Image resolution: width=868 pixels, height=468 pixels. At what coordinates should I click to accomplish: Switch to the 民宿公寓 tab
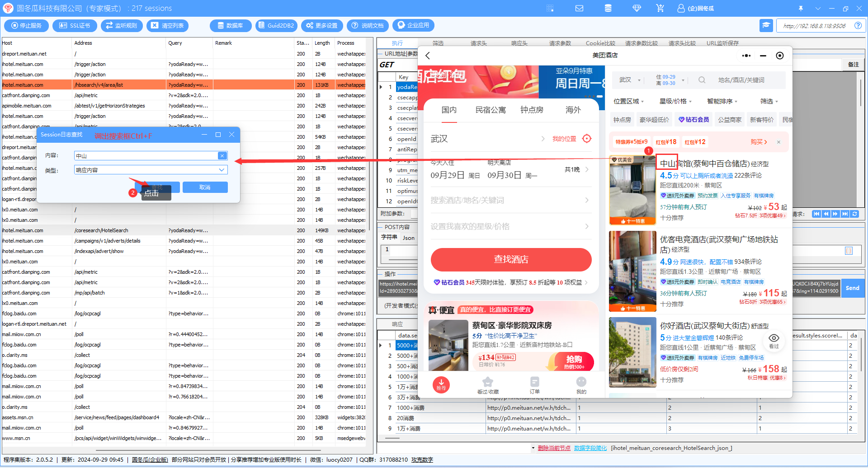pos(491,110)
